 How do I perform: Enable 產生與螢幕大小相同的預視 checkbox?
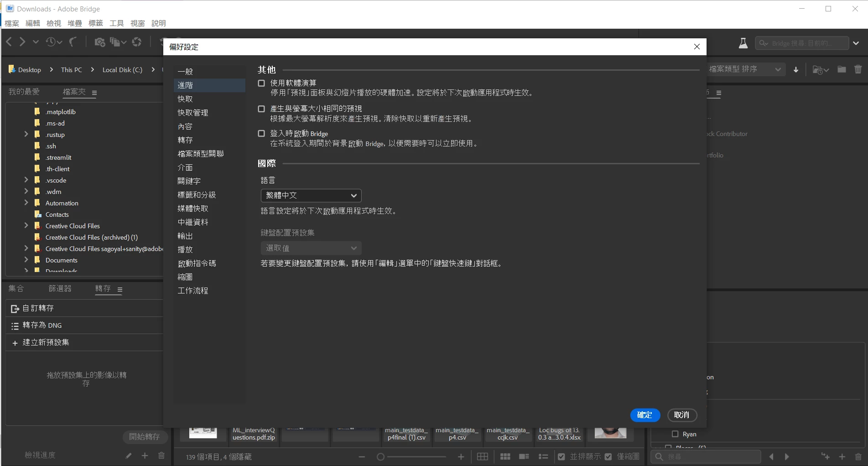[261, 109]
